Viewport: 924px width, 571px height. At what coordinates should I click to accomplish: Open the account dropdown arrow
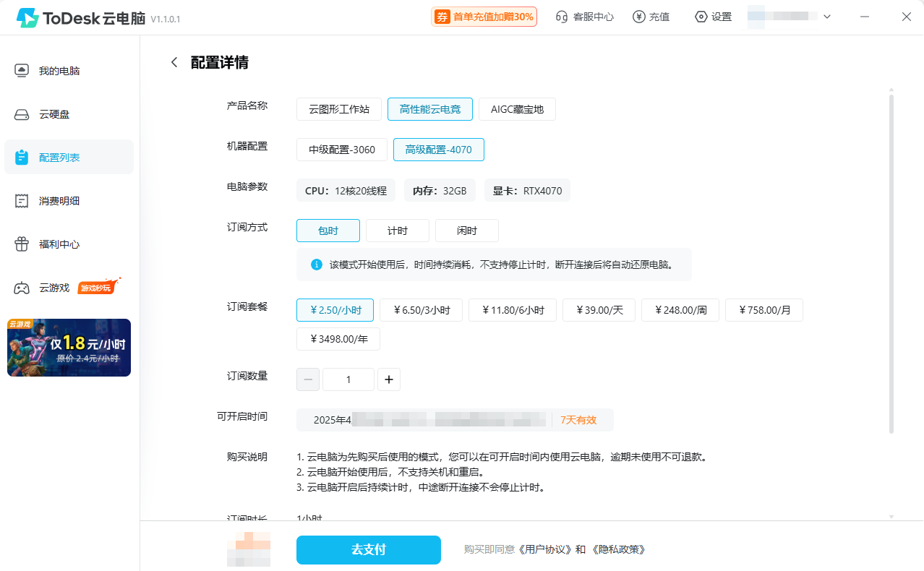827,17
